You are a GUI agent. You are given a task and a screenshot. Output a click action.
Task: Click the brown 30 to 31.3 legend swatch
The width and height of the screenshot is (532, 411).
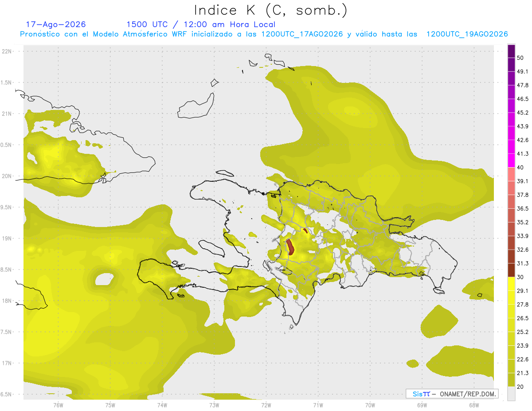tap(511, 270)
